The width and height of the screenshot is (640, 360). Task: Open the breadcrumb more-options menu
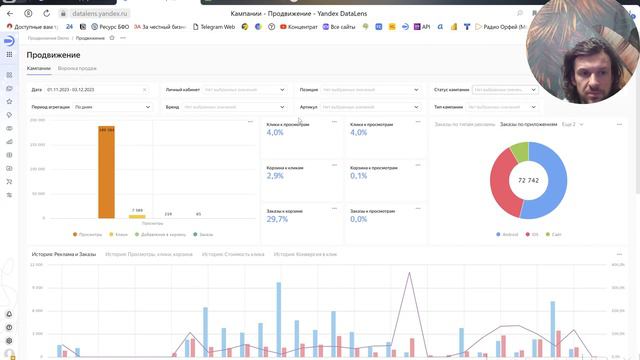123,38
